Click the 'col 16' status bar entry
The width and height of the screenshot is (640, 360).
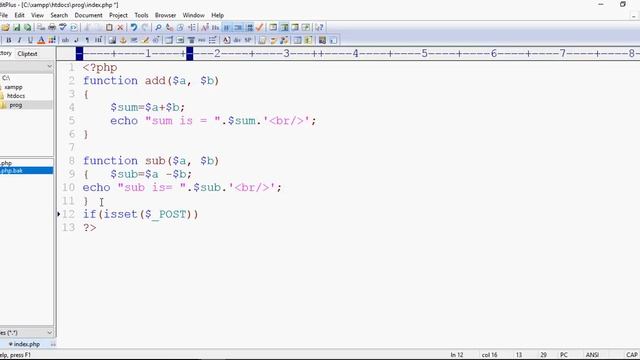pyautogui.click(x=489, y=355)
